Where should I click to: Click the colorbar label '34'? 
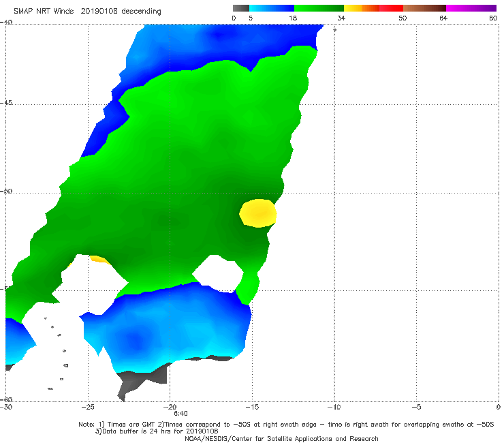point(341,18)
